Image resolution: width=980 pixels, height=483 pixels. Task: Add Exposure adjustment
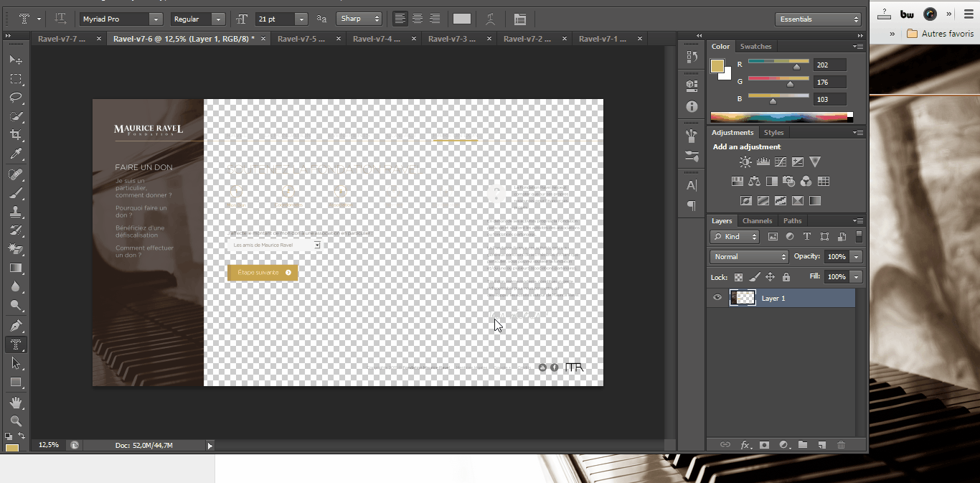point(797,162)
